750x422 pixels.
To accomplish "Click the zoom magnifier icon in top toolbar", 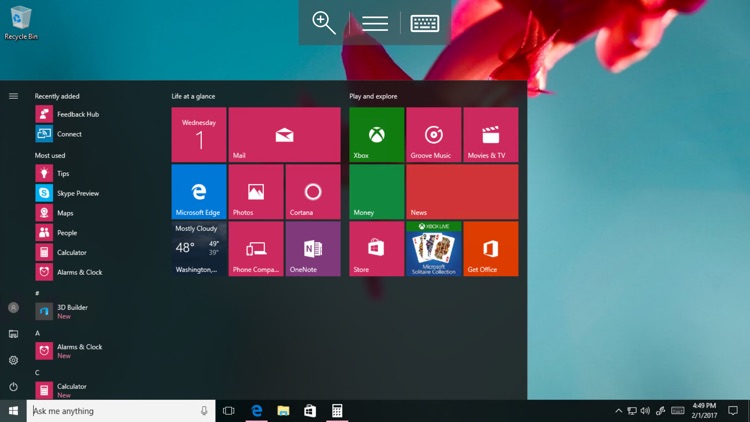I will click(x=324, y=22).
